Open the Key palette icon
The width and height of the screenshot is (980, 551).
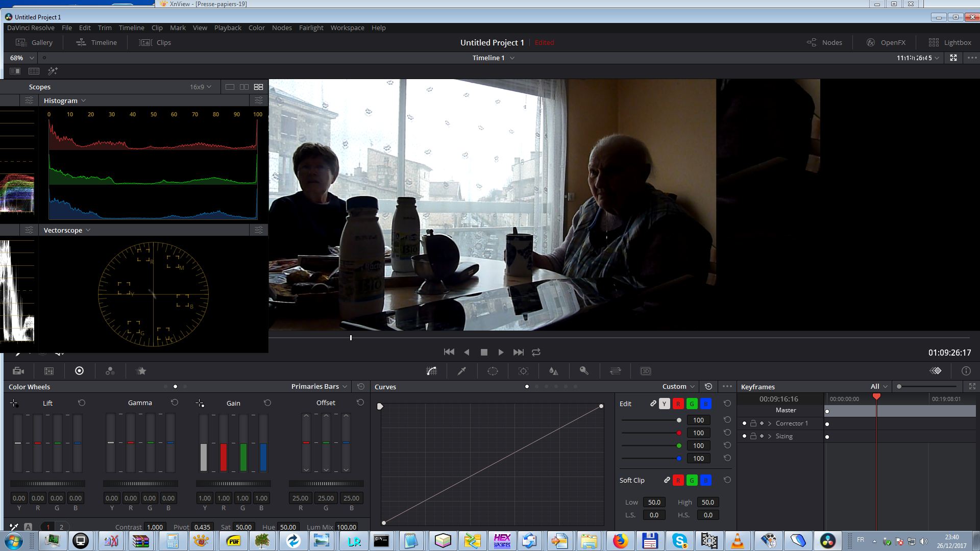pos(584,371)
